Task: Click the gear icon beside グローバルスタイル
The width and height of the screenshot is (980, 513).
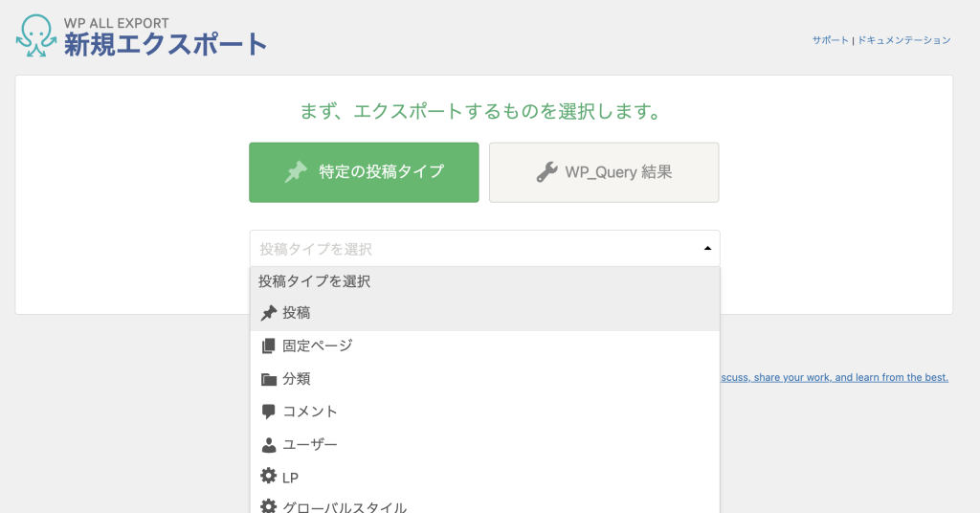Action: tap(269, 506)
